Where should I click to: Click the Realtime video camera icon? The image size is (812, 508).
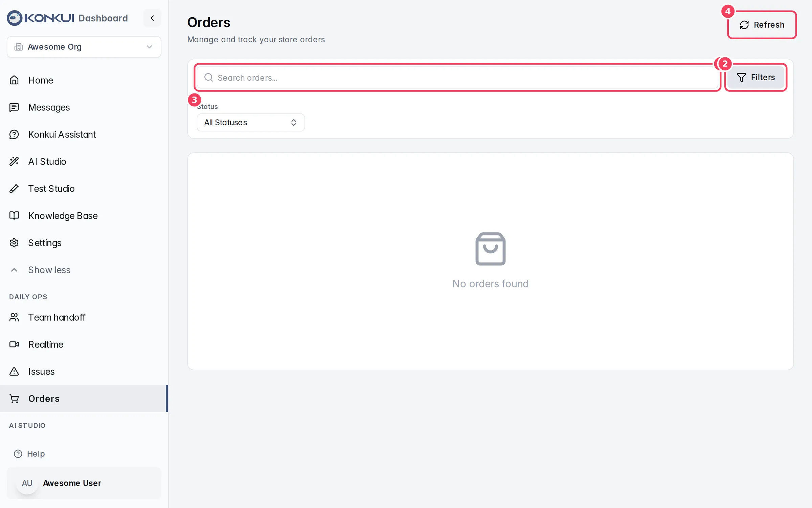pyautogui.click(x=14, y=344)
